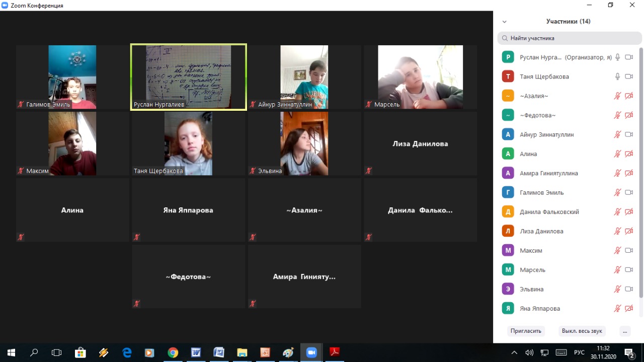The width and height of the screenshot is (644, 362).
Task: Click the participants list scrollbar
Action: pos(640,171)
